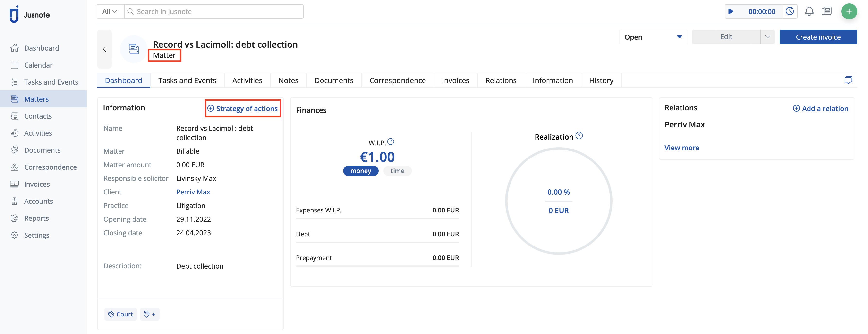Open Accounts in the sidebar
868x334 pixels.
(43, 201)
